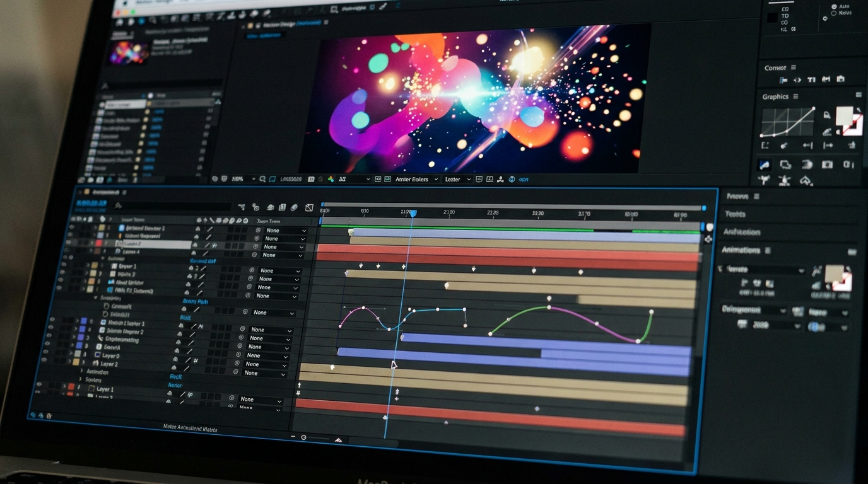The image size is (868, 484).
Task: Open the 'Tcohts' panel tab
Action: coord(735,214)
